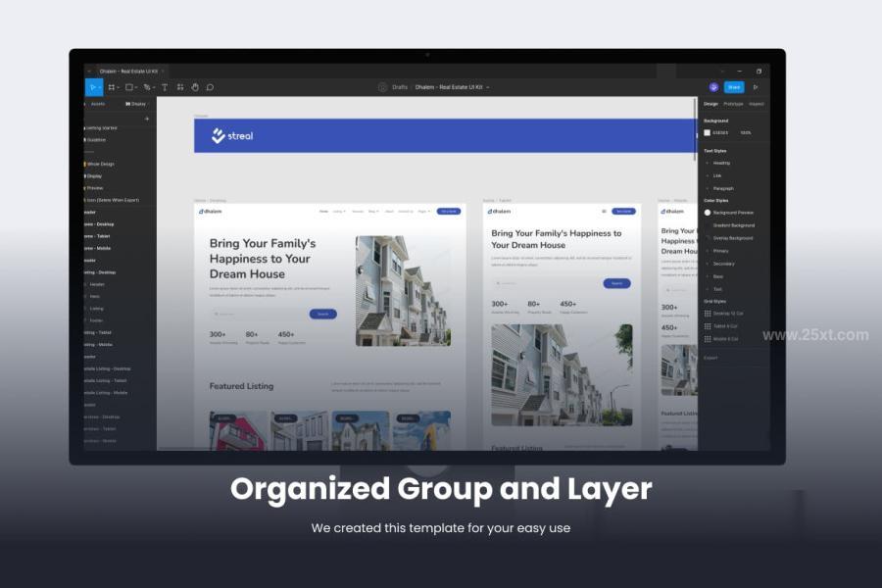Select the Guideline page

96,139
